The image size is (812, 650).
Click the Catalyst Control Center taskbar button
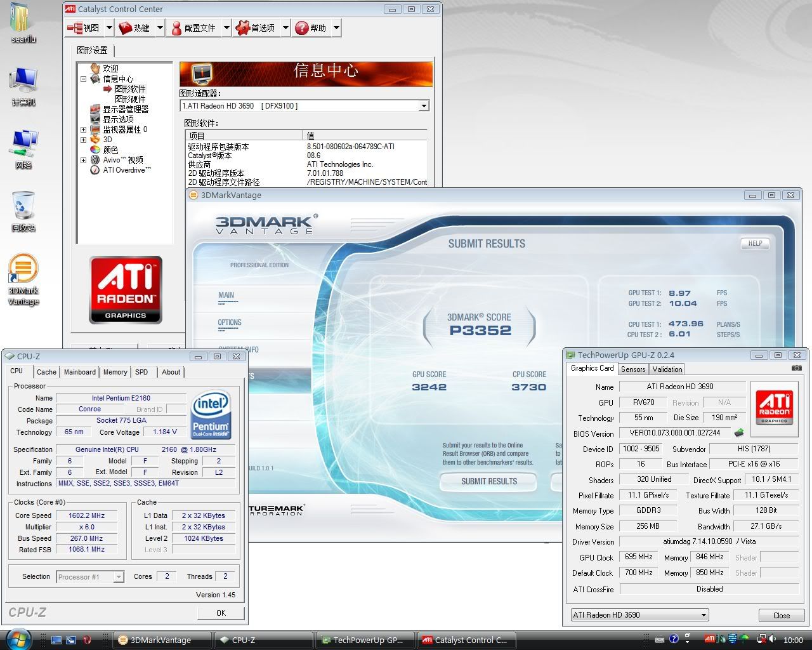[x=467, y=640]
